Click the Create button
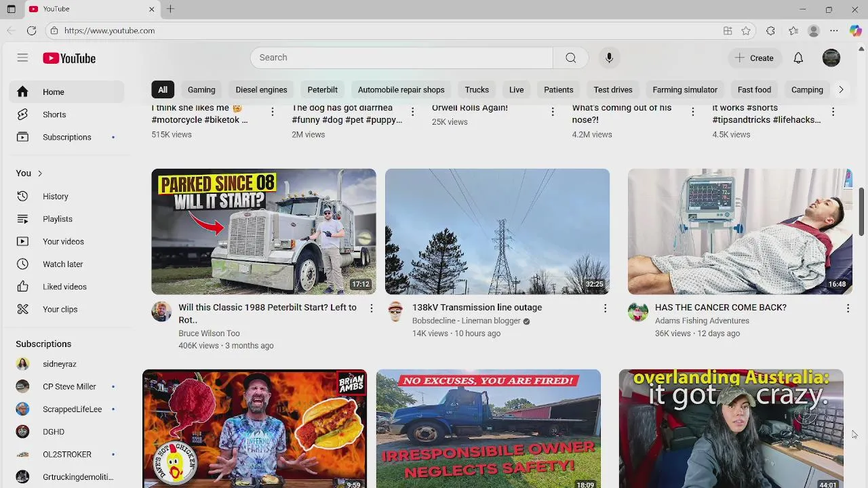The width and height of the screenshot is (868, 488). [x=754, y=58]
